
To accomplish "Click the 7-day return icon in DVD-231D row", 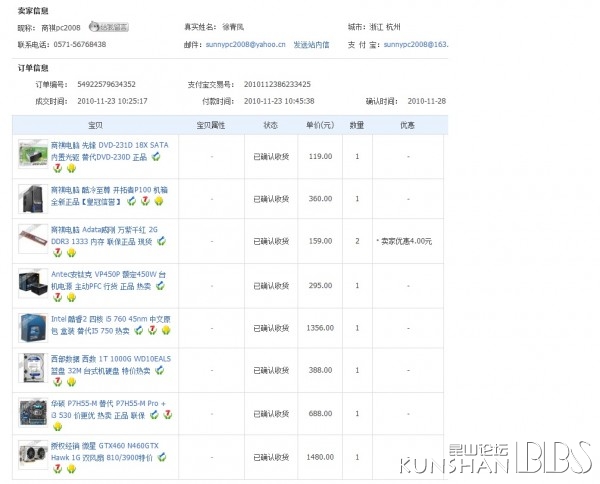I will pos(57,168).
